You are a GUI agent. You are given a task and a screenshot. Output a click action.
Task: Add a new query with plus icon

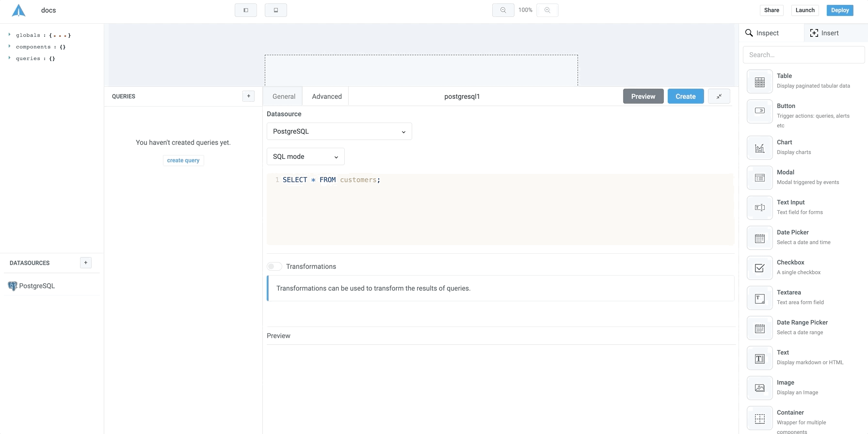248,96
